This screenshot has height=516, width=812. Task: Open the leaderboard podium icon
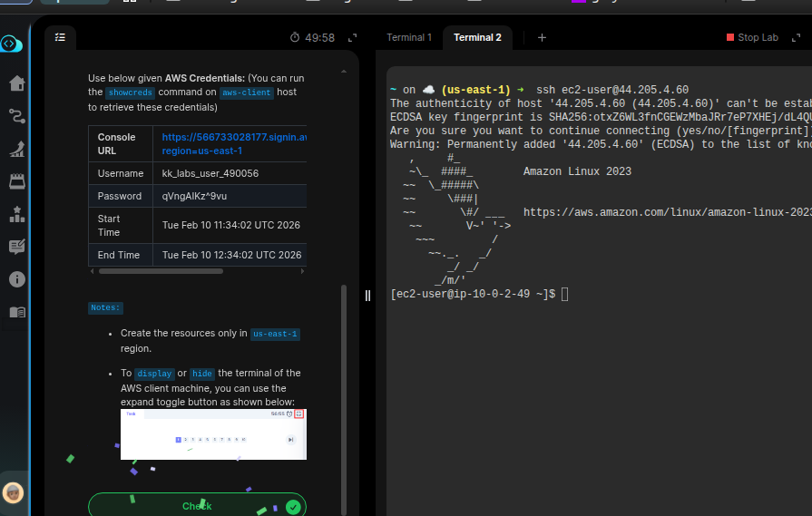[x=17, y=214]
